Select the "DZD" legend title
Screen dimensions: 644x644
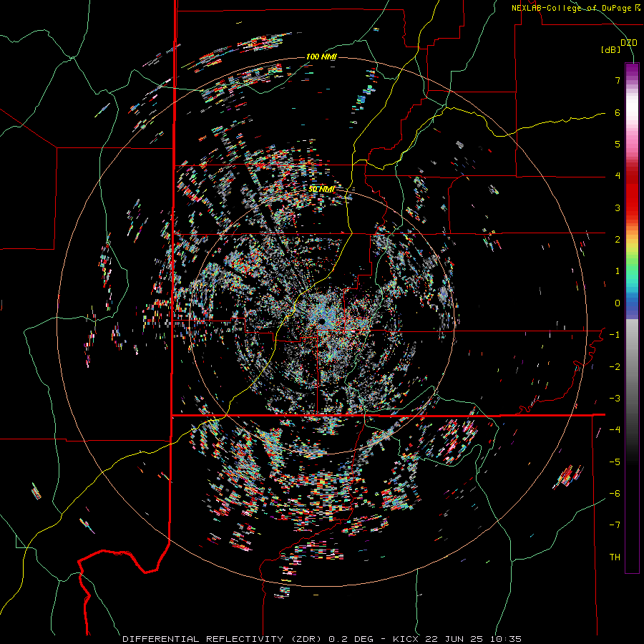click(629, 43)
